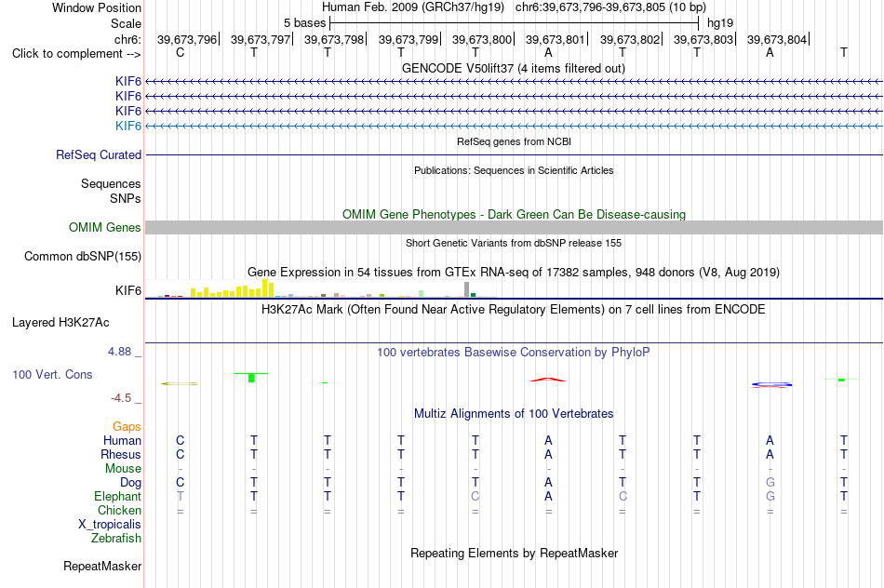Click the Layered H3K27Ac label
This screenshot has width=884, height=588.
point(60,323)
